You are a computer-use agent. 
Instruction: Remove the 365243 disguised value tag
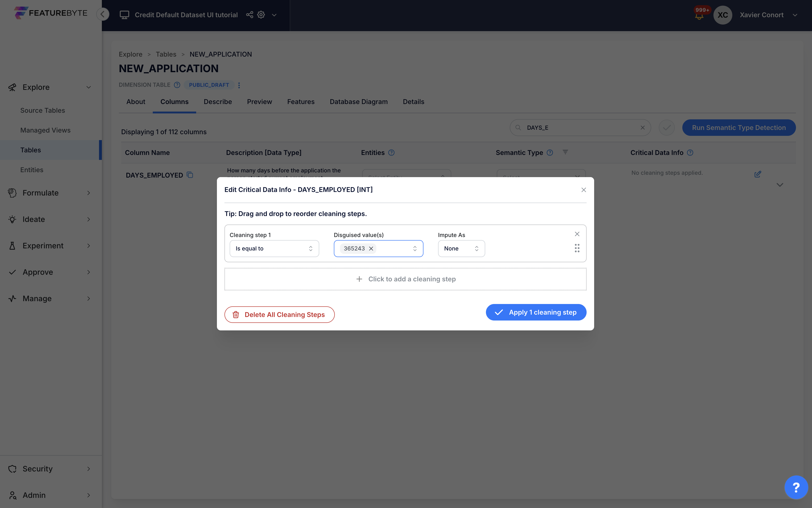[x=371, y=249]
